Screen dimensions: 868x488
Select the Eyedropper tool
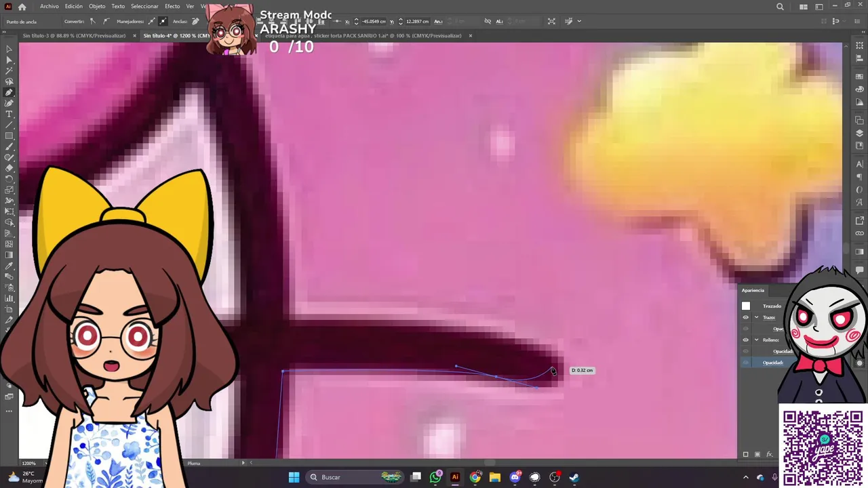coord(9,266)
